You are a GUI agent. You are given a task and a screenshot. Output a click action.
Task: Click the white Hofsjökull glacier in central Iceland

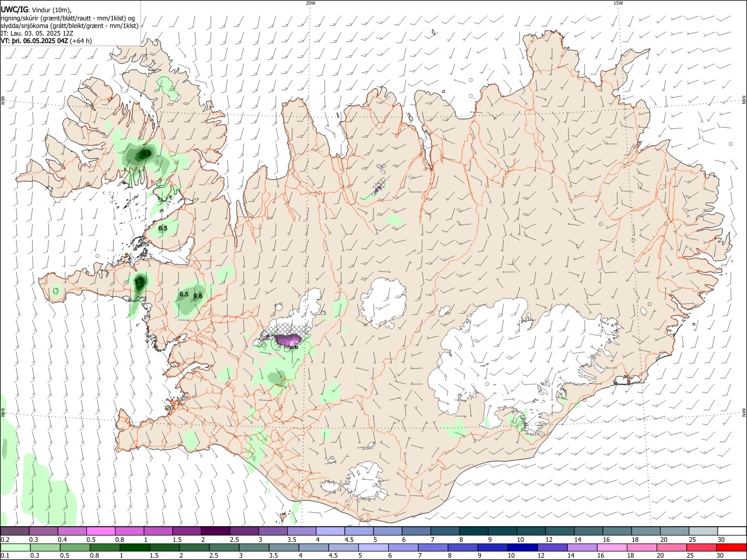[382, 302]
